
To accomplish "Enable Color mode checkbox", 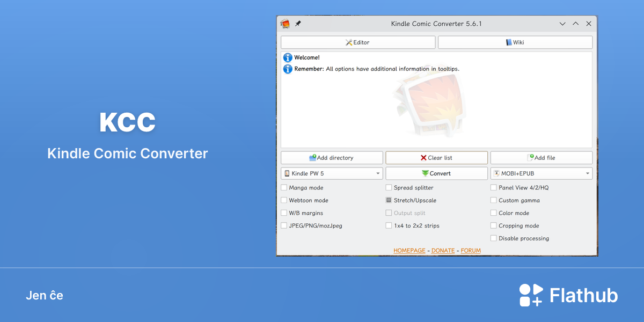I will click(494, 213).
